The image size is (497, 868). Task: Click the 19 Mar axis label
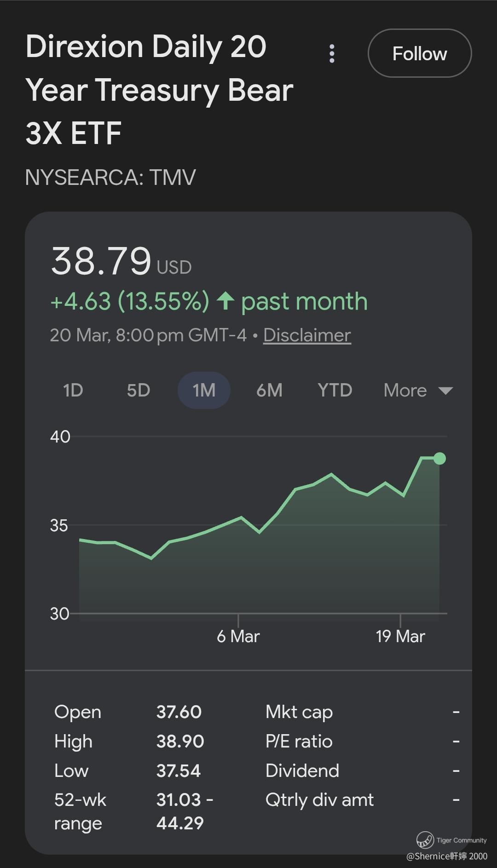(x=400, y=636)
